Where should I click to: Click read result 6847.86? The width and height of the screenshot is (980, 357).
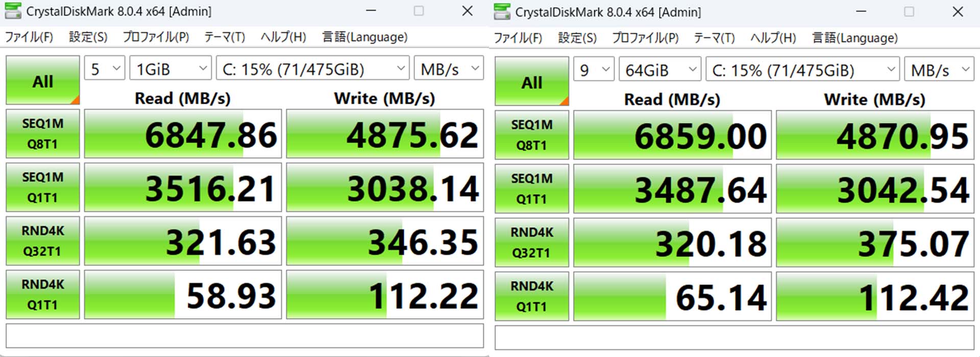pyautogui.click(x=183, y=133)
